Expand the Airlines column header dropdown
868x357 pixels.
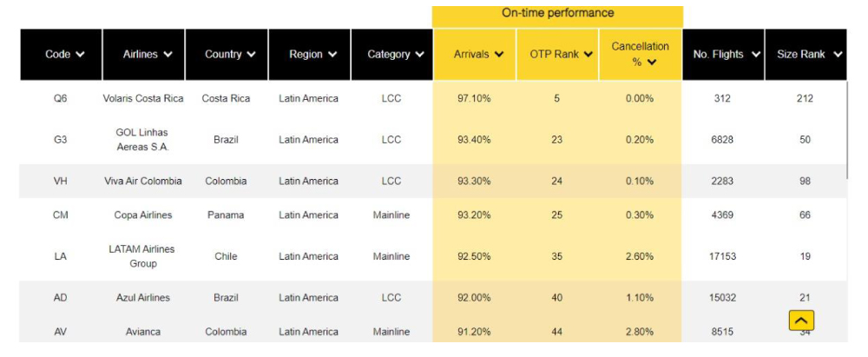[168, 55]
